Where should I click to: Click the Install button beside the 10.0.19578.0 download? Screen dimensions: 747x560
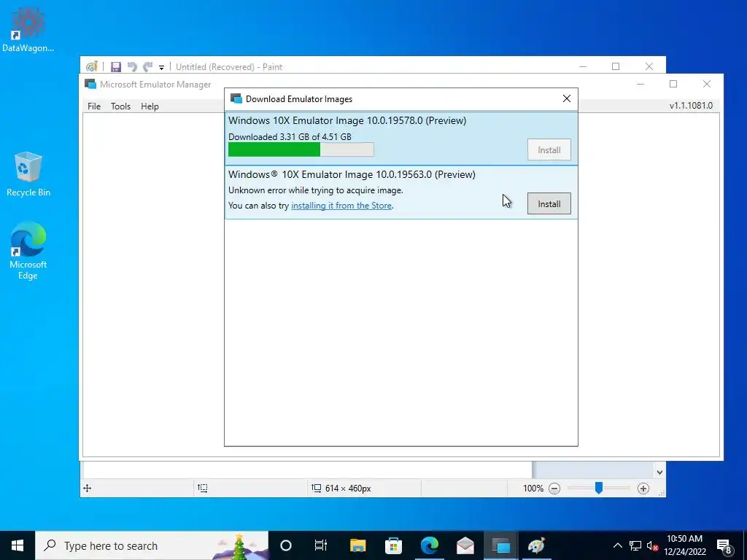click(x=549, y=150)
